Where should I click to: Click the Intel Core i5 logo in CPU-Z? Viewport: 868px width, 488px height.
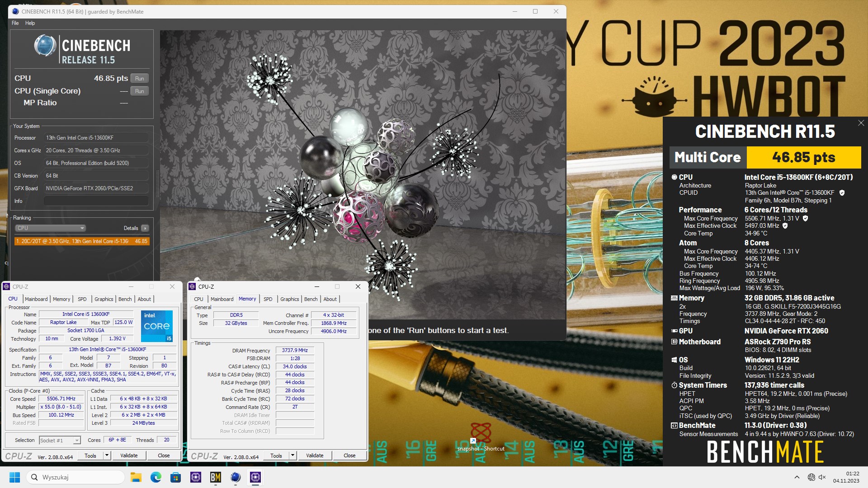tap(157, 326)
